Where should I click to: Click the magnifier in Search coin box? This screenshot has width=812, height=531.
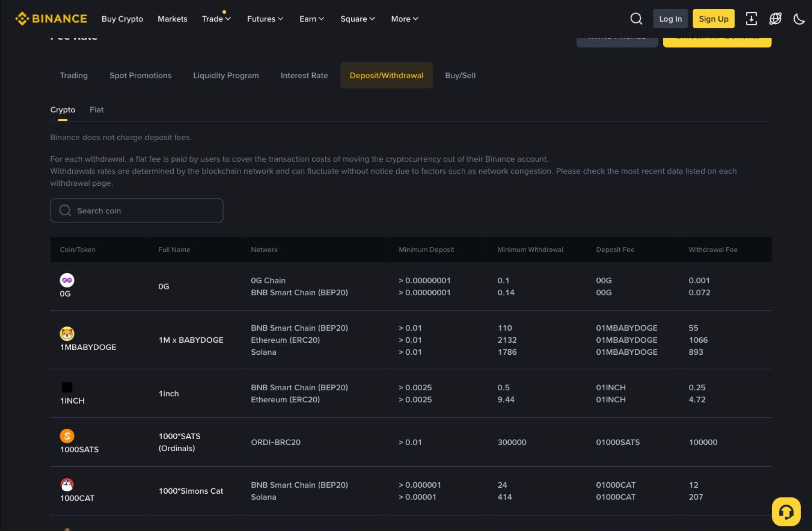click(65, 210)
